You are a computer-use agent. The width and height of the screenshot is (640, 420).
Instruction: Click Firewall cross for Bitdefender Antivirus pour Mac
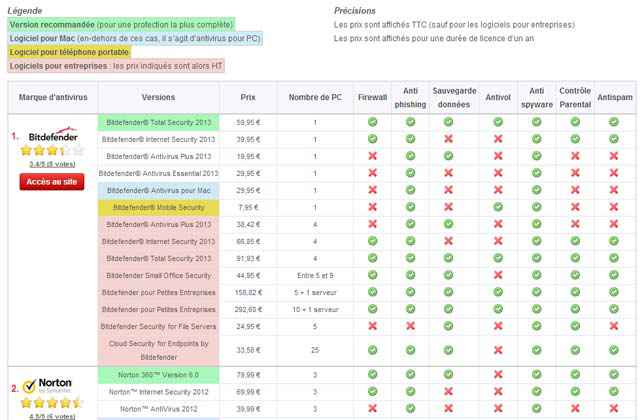tap(372, 190)
